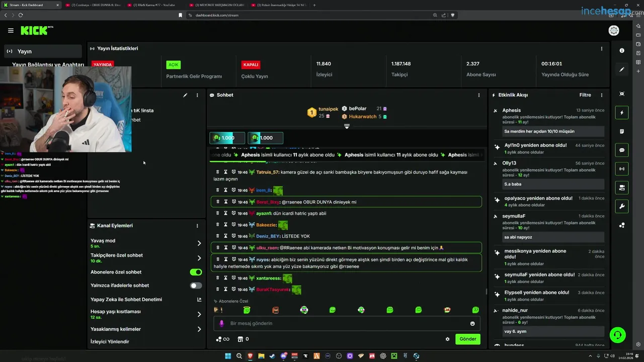Toggle Yalnızca ifadelerle sohbet switch

pos(196,286)
